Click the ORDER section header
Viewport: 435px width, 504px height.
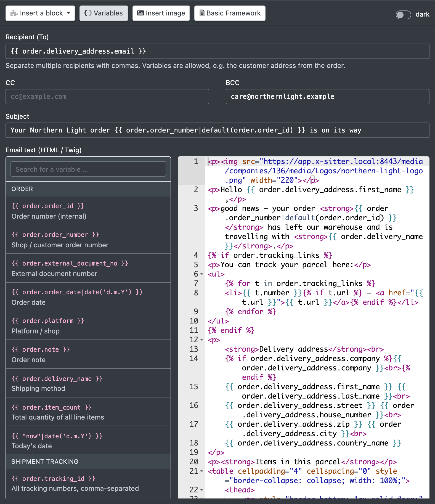tap(88, 189)
